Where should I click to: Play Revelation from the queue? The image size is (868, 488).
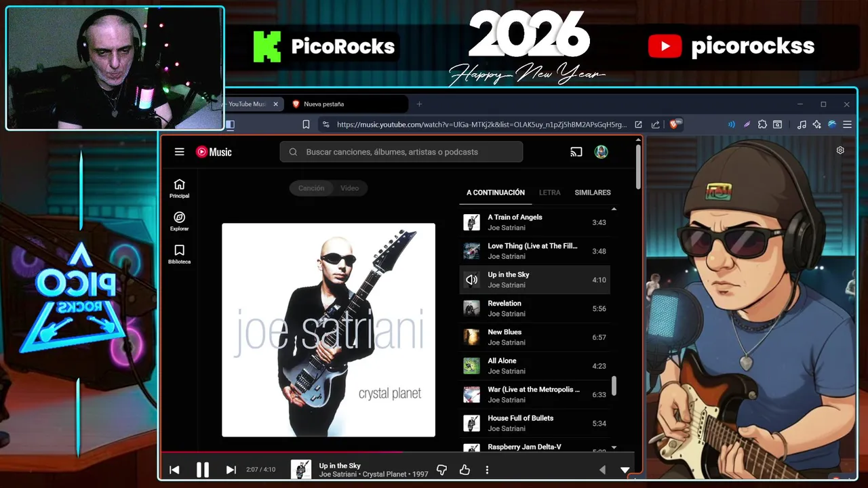(535, 308)
